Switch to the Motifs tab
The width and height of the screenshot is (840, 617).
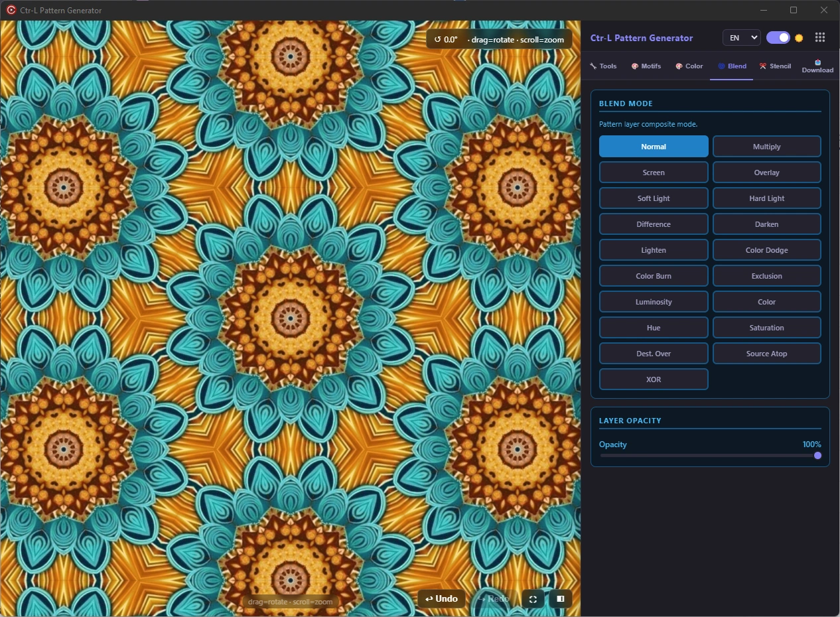(646, 66)
